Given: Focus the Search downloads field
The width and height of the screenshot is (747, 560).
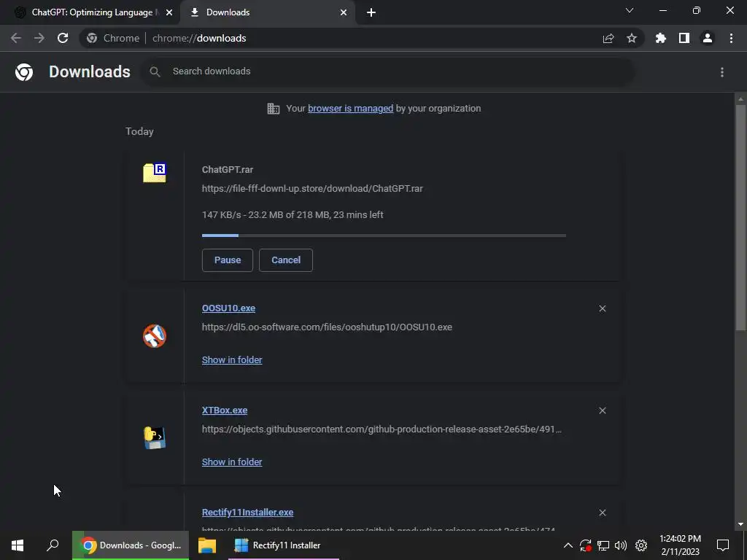Looking at the screenshot, I should point(388,71).
